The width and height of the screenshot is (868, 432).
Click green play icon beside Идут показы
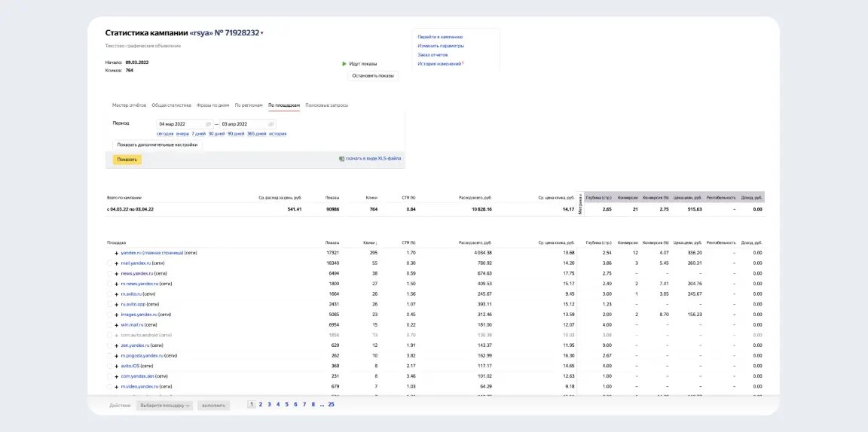coord(344,64)
